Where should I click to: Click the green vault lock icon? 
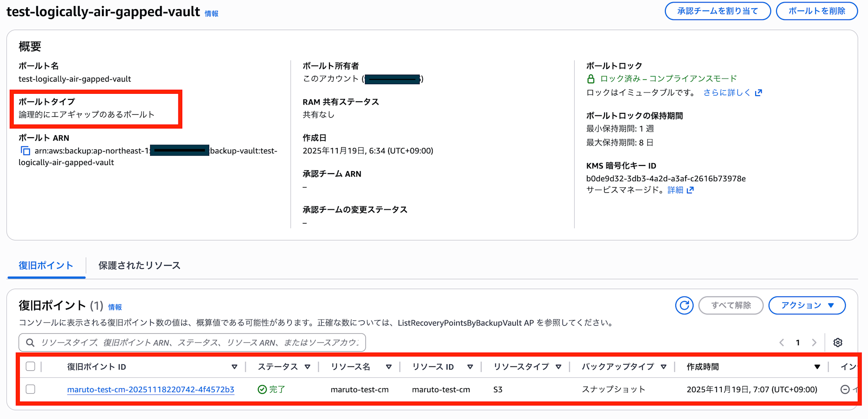tap(591, 79)
